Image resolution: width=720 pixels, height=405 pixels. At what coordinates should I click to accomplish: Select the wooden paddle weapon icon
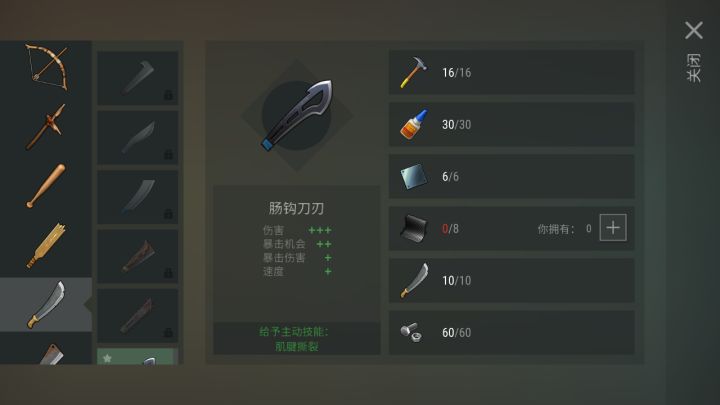click(x=46, y=246)
